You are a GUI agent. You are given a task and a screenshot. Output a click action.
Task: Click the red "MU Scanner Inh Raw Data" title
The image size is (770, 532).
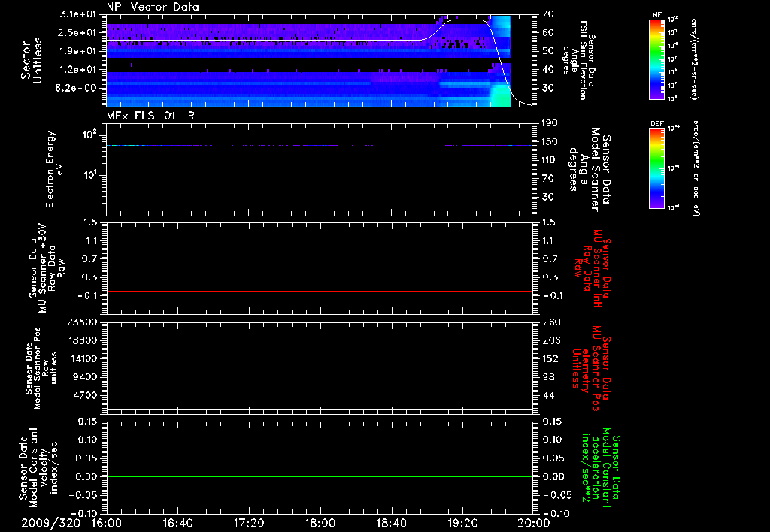pyautogui.click(x=593, y=268)
